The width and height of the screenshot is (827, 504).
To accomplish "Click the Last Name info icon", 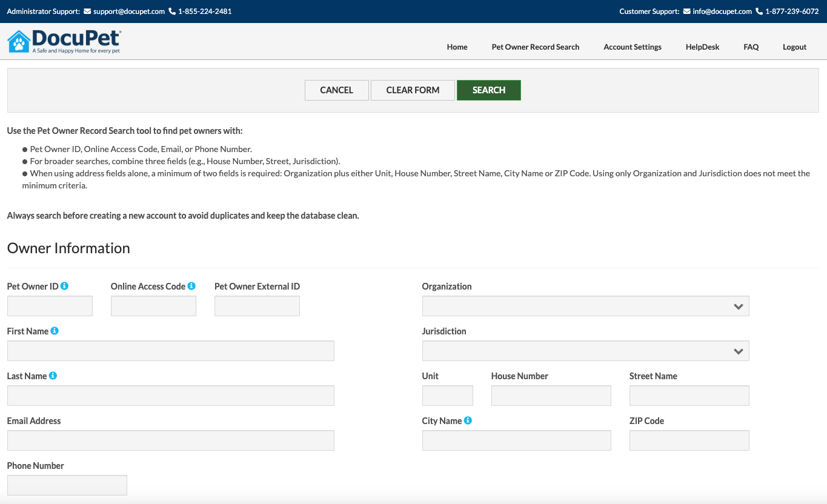I will (x=53, y=376).
